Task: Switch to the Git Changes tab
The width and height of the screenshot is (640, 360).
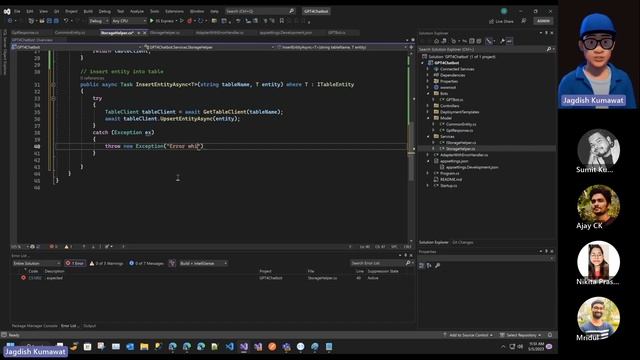Action: (462, 242)
